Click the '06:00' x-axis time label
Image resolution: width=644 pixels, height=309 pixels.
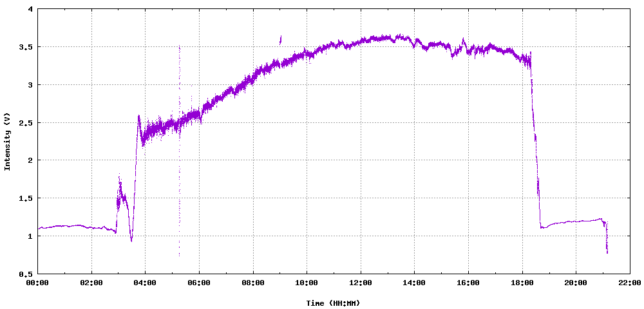[199, 283]
